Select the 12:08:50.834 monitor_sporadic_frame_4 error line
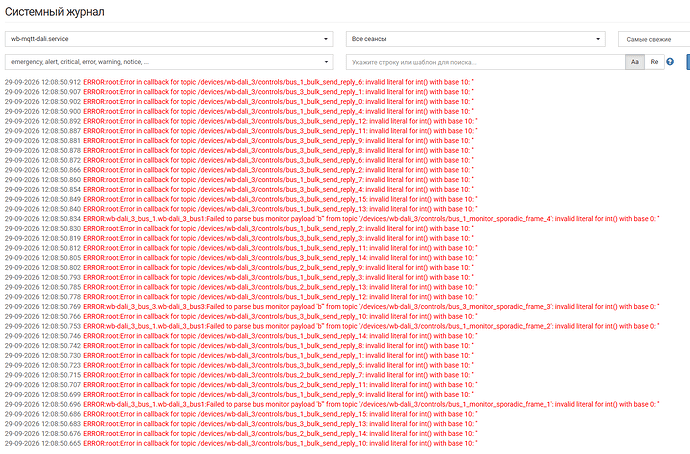The height and width of the screenshot is (454, 690). pyautogui.click(x=332, y=219)
